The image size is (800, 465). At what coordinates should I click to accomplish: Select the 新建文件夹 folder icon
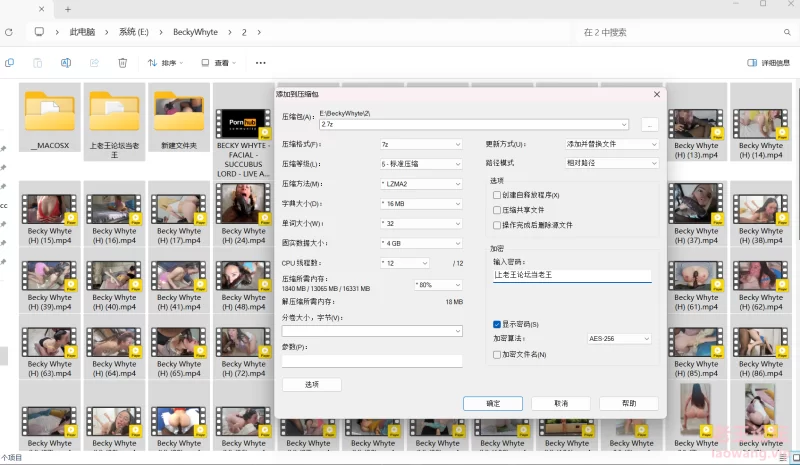point(178,112)
